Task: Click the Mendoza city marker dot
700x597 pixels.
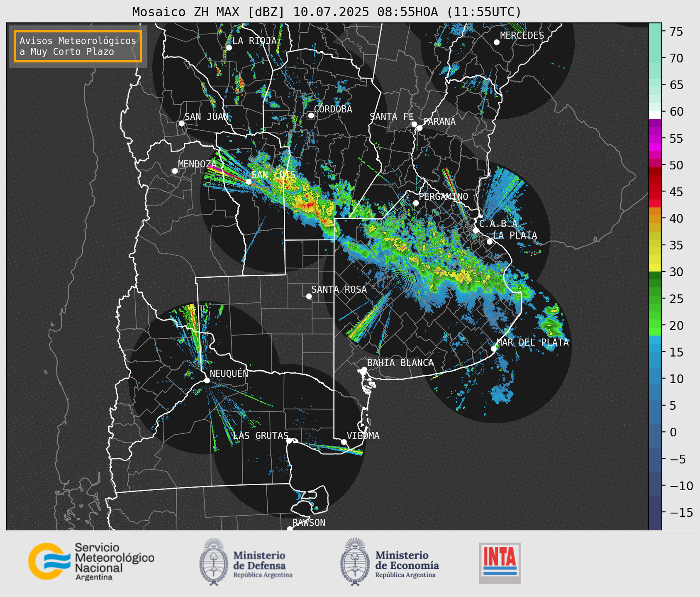Action: click(x=175, y=171)
